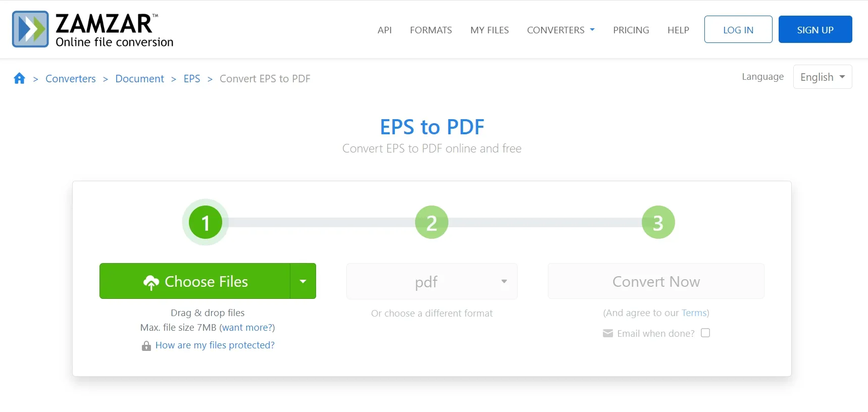The width and height of the screenshot is (868, 412).
Task: Select the FORMATS menu item
Action: pyautogui.click(x=430, y=30)
